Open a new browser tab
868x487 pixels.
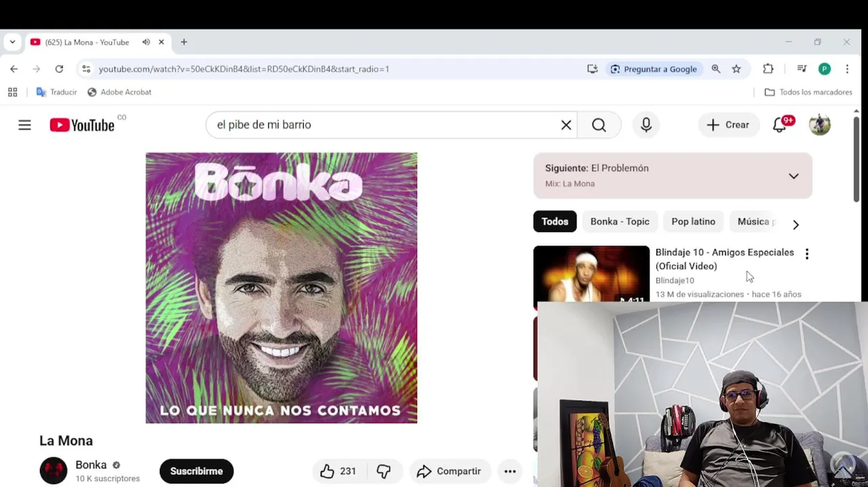(x=183, y=42)
